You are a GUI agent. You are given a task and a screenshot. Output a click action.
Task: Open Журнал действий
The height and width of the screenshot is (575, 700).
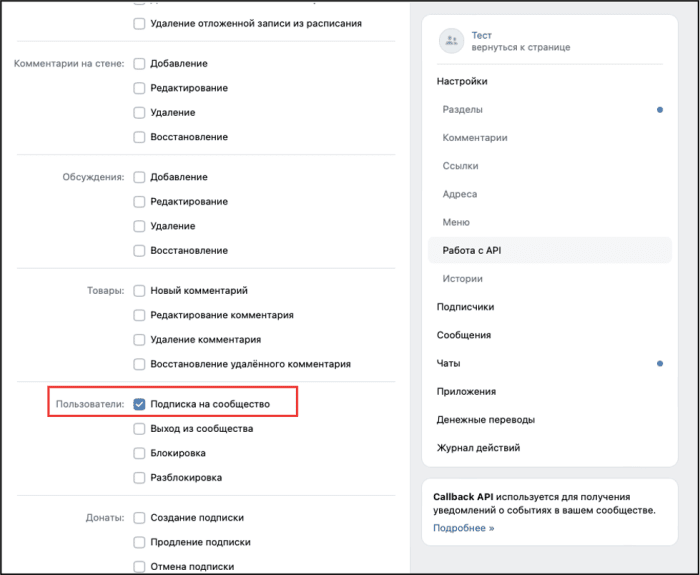pyautogui.click(x=478, y=448)
